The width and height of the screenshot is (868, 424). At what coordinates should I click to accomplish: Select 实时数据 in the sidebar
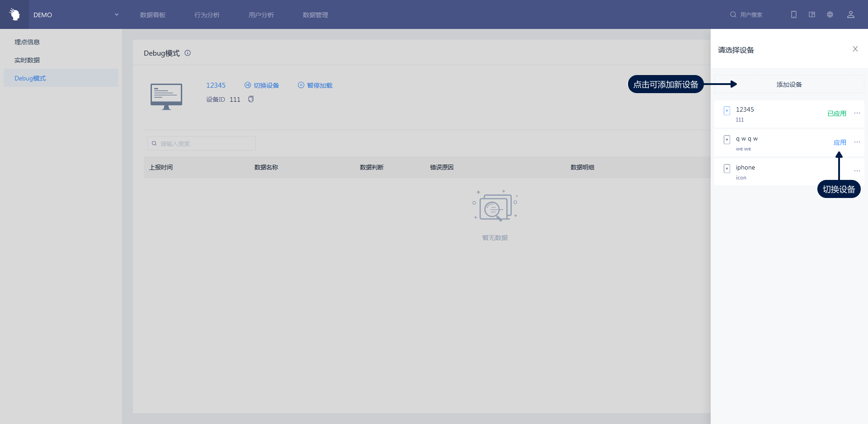[27, 60]
